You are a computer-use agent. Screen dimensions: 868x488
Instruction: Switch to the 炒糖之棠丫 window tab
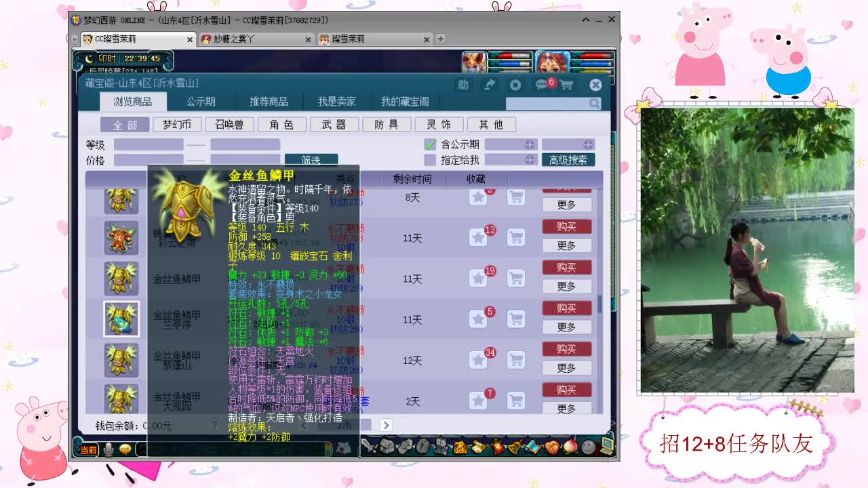(x=256, y=39)
